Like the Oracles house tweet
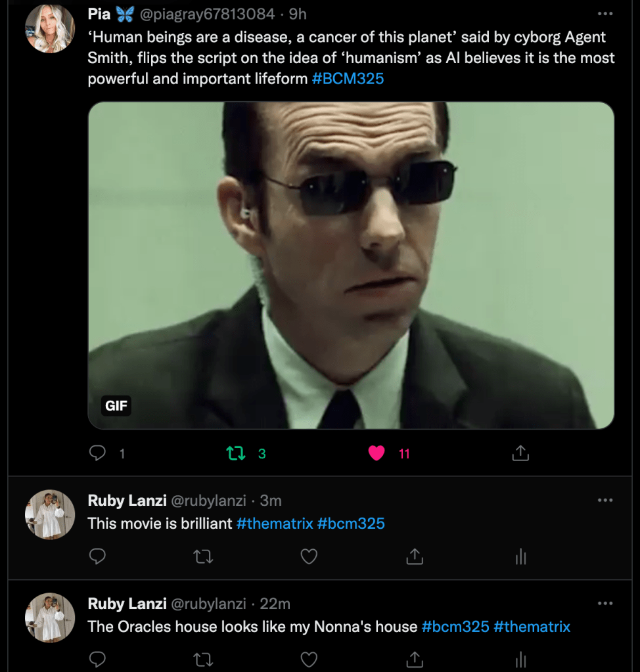 (309, 660)
